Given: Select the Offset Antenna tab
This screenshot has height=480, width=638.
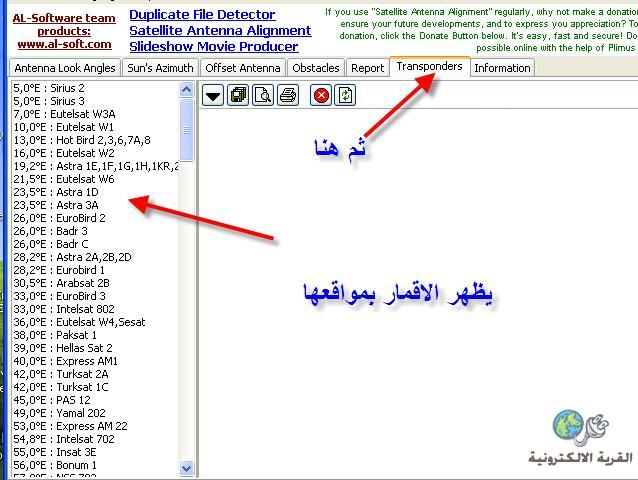Looking at the screenshot, I should pyautogui.click(x=243, y=68).
